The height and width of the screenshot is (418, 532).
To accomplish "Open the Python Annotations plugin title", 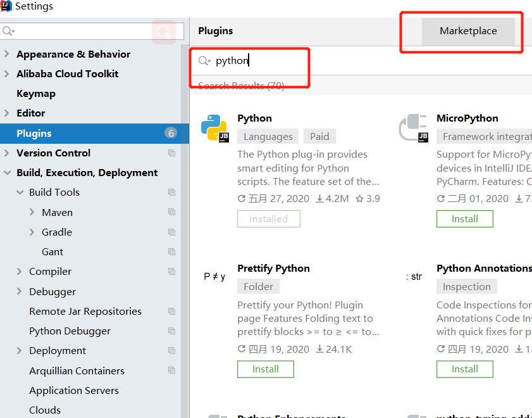I will [x=484, y=269].
